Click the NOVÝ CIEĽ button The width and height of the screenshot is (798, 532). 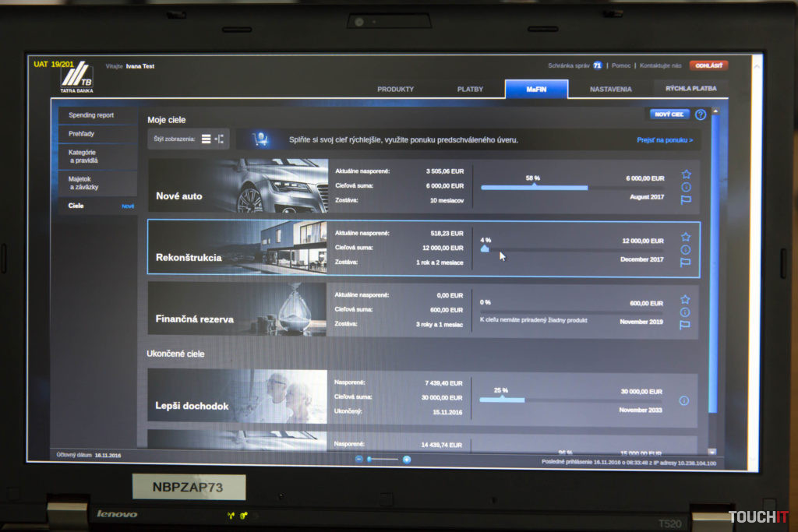tap(669, 115)
